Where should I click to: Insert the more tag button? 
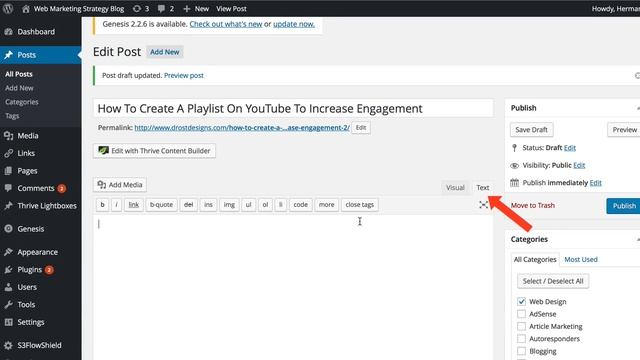coord(326,205)
